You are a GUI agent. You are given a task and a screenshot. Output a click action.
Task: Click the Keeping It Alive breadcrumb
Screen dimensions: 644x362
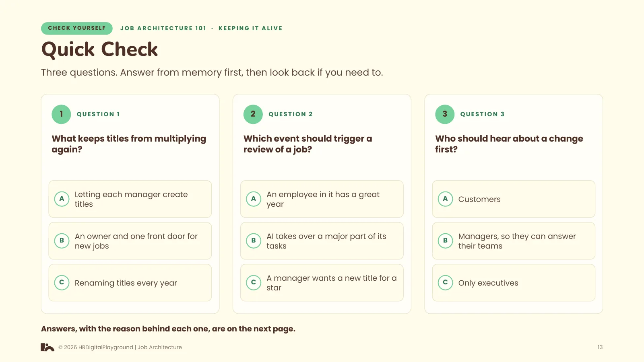(250, 28)
